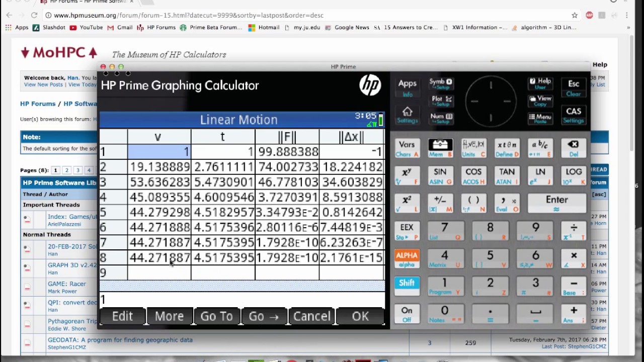The width and height of the screenshot is (644, 362).
Task: Tap the Go → soft menu button
Action: click(264, 316)
